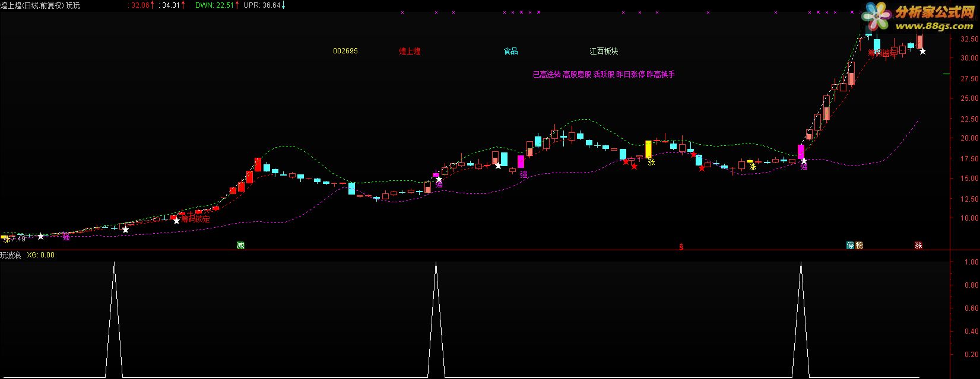The image size is (980, 379).
Task: Click the red stock name 煌上煌
Action: [x=410, y=51]
